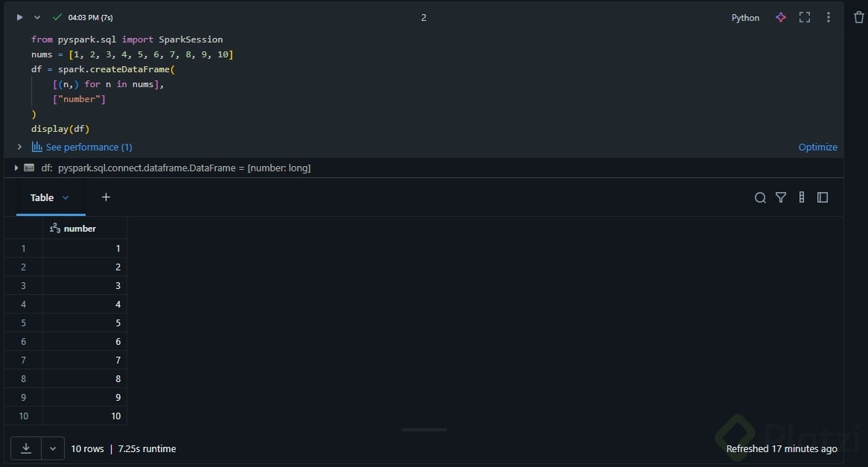This screenshot has width=868, height=467.
Task: Download the table results
Action: (x=26, y=448)
